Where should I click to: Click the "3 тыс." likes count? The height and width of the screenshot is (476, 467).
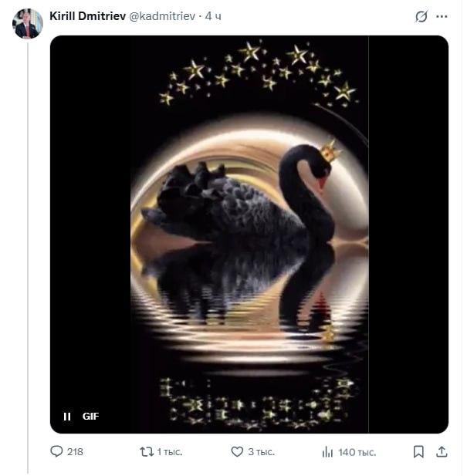click(x=261, y=452)
